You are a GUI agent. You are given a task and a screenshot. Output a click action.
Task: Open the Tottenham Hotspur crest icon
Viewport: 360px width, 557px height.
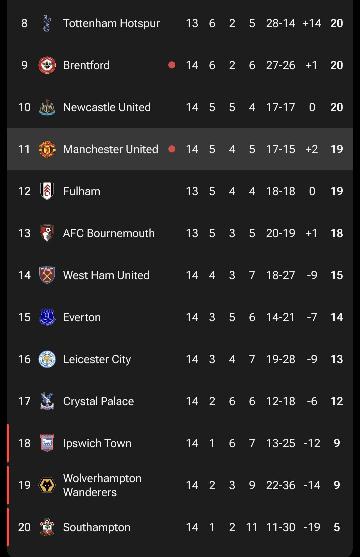(47, 23)
